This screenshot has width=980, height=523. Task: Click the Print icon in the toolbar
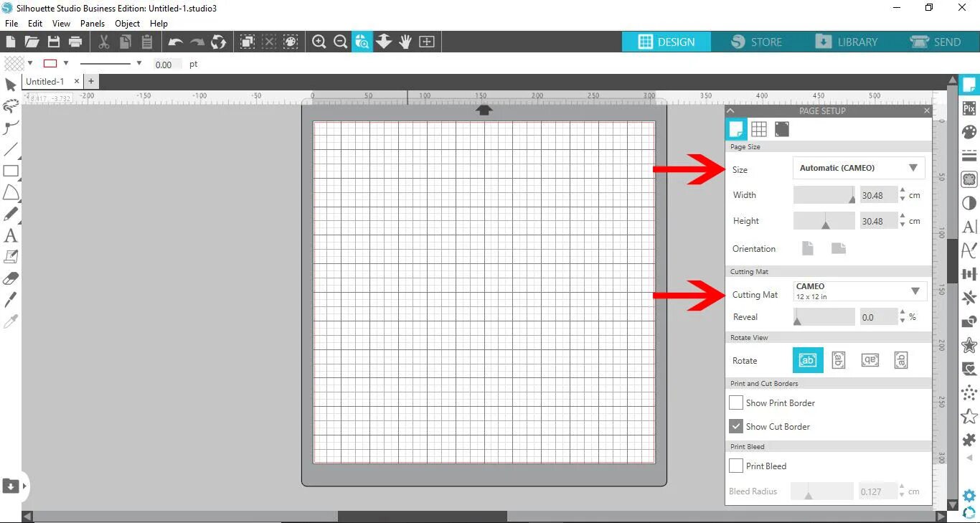pos(75,42)
